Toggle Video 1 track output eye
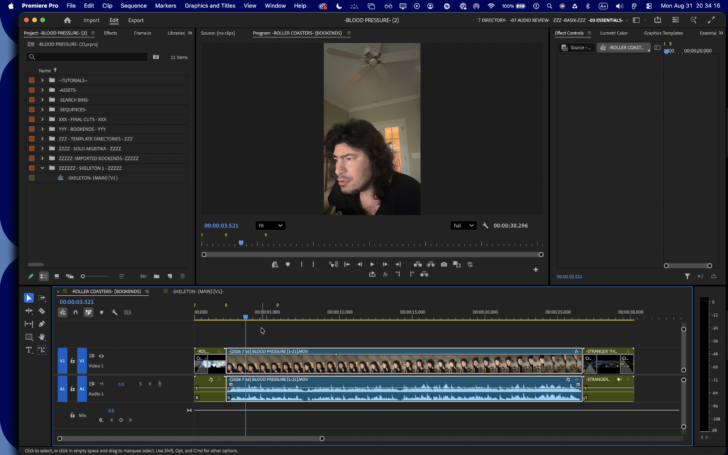 [x=101, y=356]
